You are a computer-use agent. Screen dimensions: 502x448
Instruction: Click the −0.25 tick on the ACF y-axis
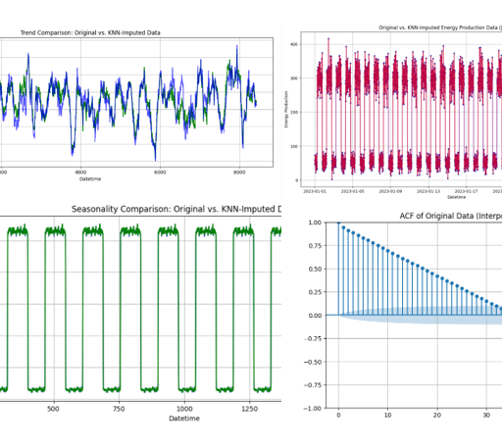click(x=313, y=338)
